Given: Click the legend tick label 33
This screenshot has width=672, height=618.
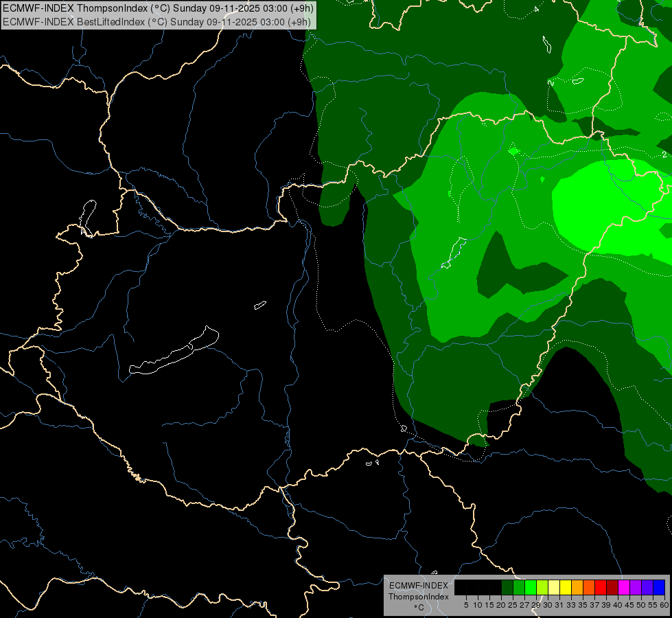Looking at the screenshot, I should (571, 605).
